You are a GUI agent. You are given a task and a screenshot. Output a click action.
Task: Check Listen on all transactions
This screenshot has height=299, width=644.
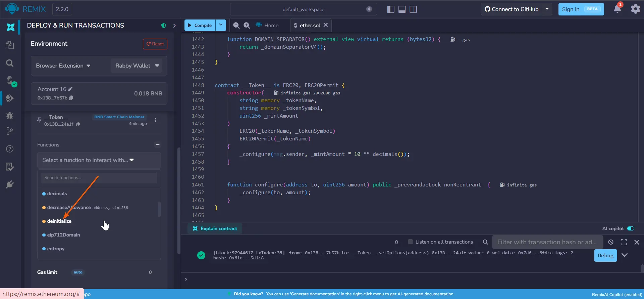pos(410,242)
